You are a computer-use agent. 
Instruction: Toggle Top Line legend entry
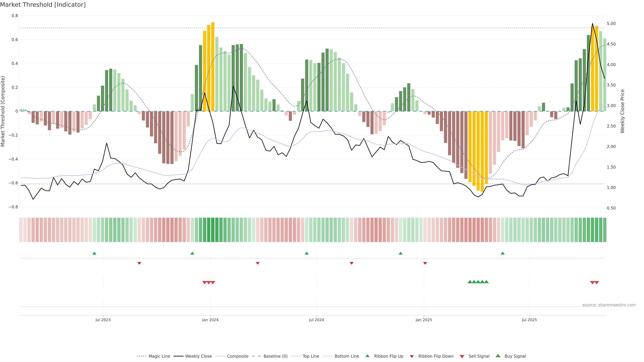pyautogui.click(x=311, y=356)
